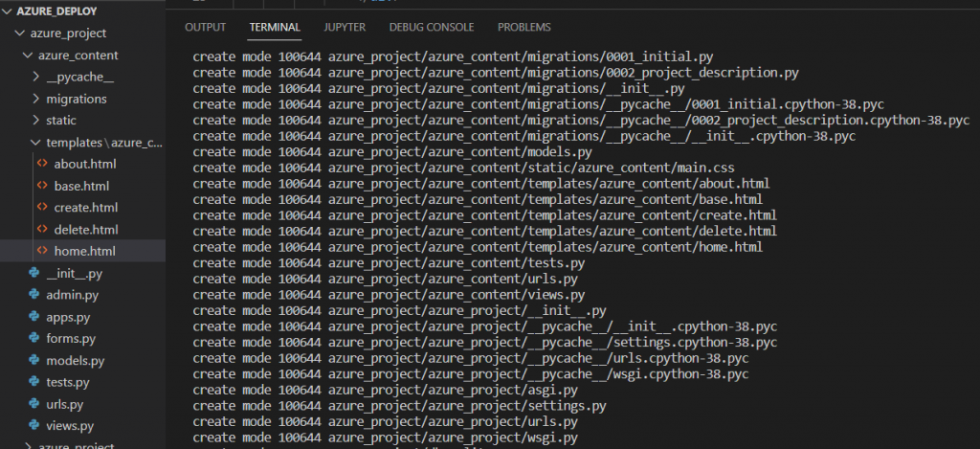980x449 pixels.
Task: Collapse the AZURE_DEPLOY explorer section
Action: pos(8,11)
